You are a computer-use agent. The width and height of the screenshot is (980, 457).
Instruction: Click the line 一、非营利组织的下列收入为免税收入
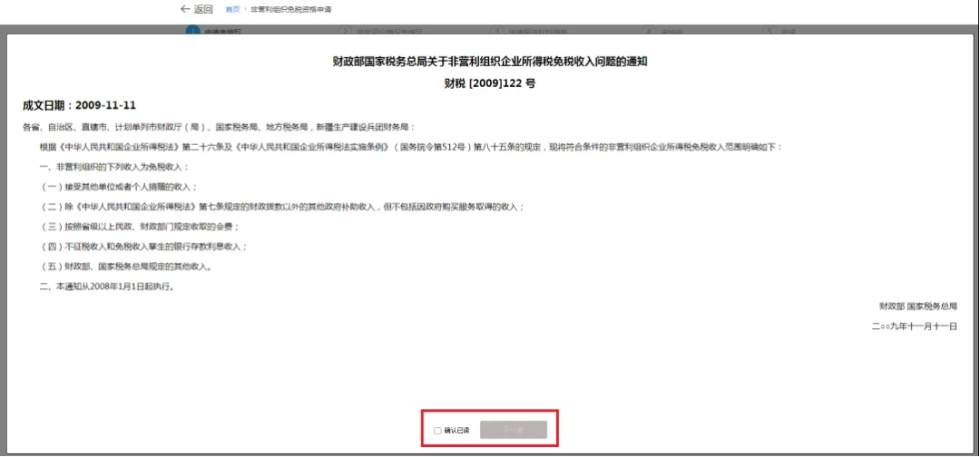(x=113, y=168)
